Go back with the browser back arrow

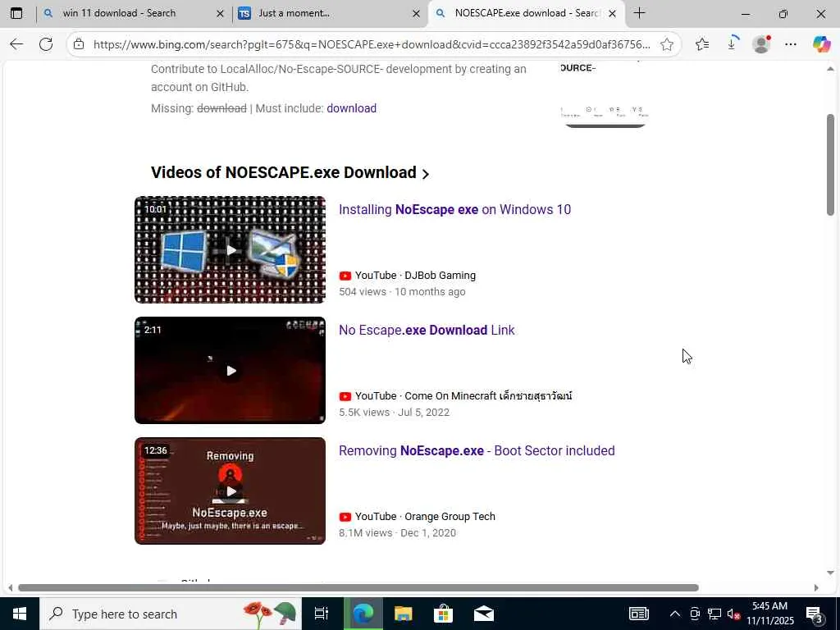coord(16,44)
